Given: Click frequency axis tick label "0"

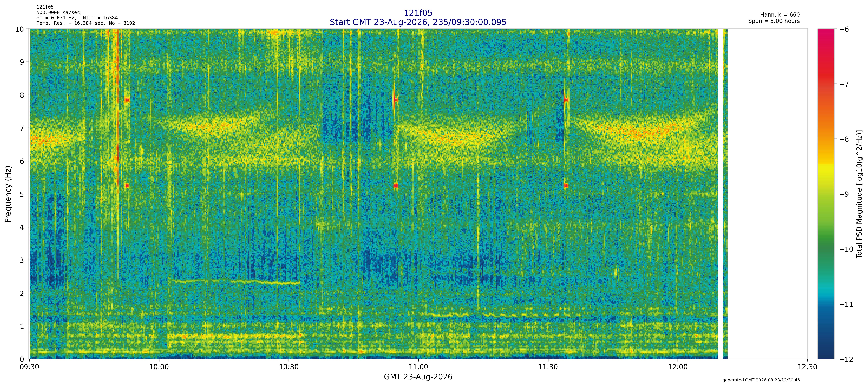Looking at the screenshot, I should 22,359.
